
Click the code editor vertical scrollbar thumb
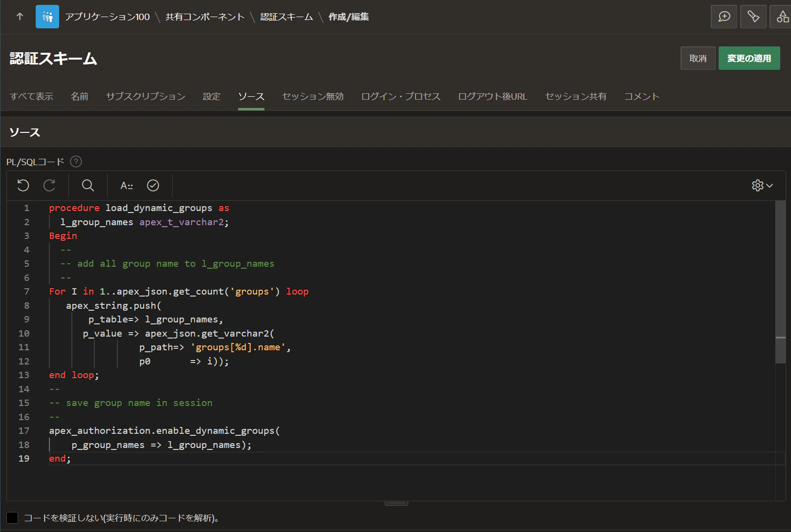pyautogui.click(x=780, y=282)
